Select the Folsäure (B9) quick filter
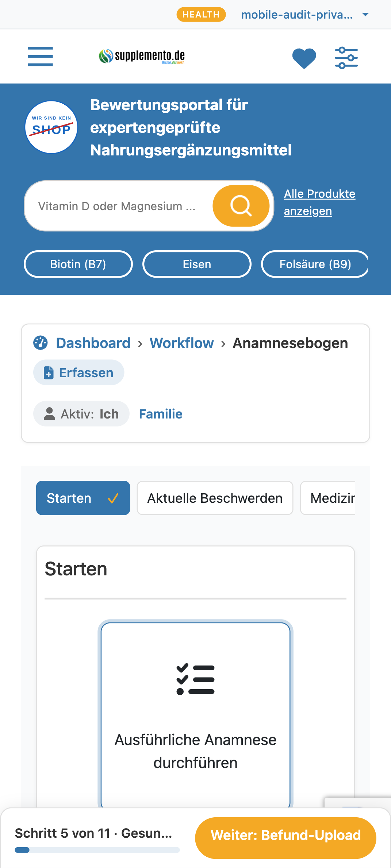 (x=315, y=264)
